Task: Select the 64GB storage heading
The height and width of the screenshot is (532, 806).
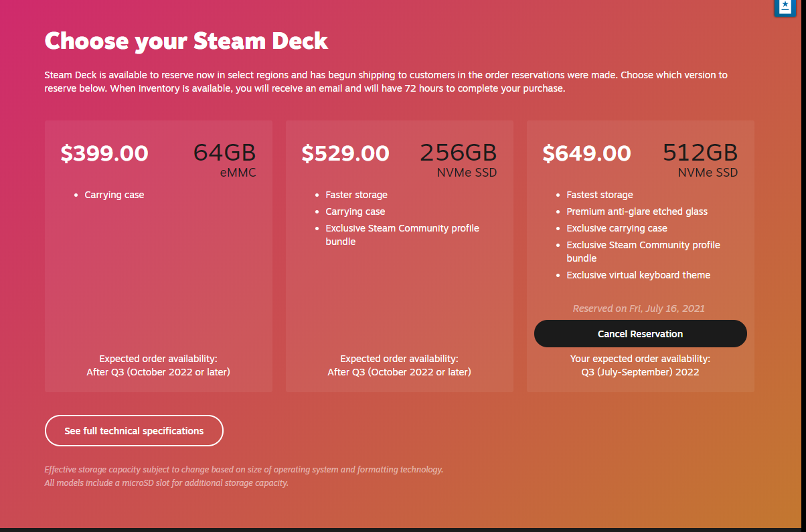Action: point(224,153)
